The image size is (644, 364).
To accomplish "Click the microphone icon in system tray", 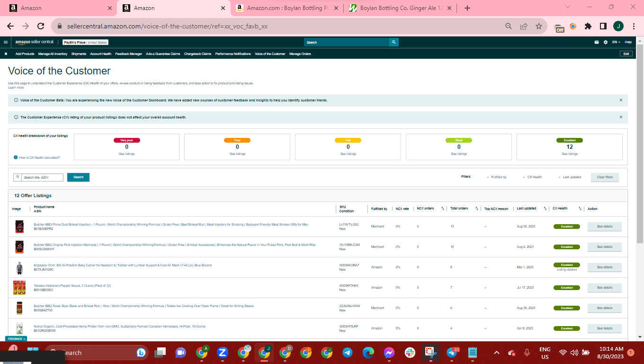I will click(527, 353).
